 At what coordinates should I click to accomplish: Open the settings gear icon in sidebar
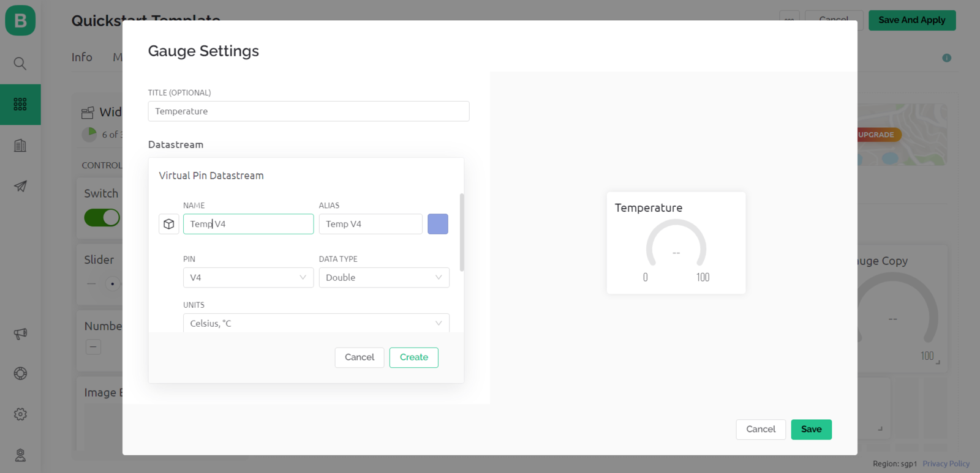click(20, 414)
